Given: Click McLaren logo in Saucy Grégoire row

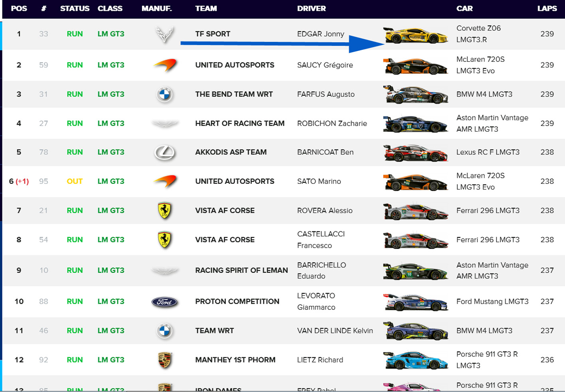Looking at the screenshot, I should [165, 65].
